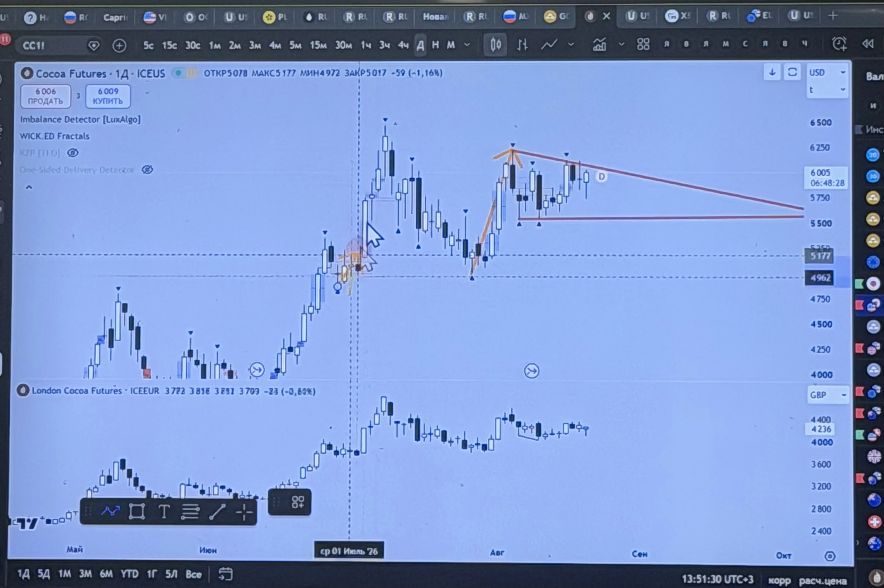Image resolution: width=884 pixels, height=588 pixels.
Task: Create an alert with the alarm clock icon
Action: point(839,44)
